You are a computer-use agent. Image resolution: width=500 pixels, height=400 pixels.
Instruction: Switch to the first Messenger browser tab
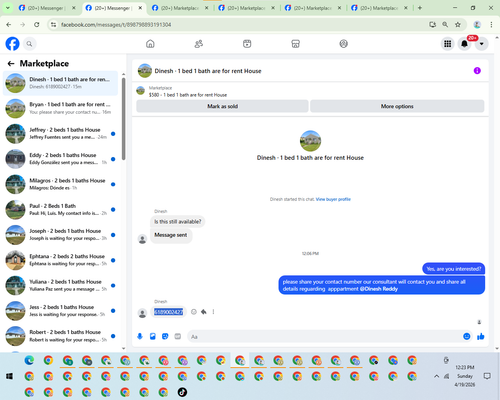pyautogui.click(x=47, y=8)
